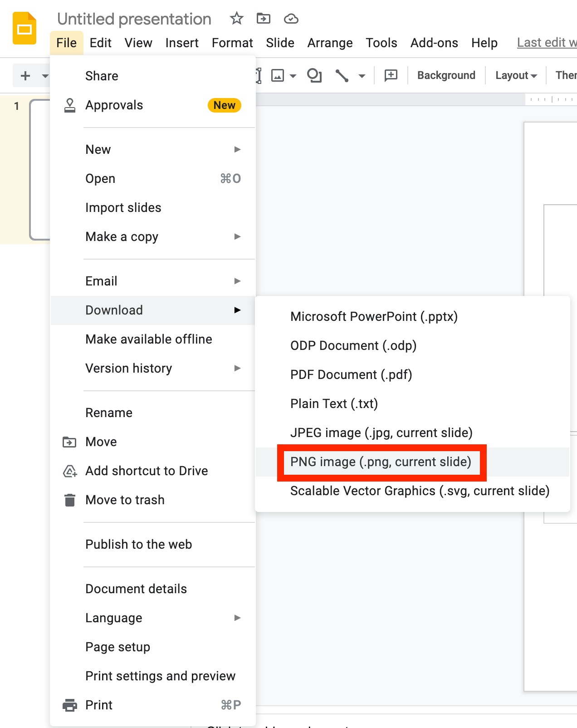Check the cloud save status icon
Viewport: 577px width, 728px height.
coord(291,19)
